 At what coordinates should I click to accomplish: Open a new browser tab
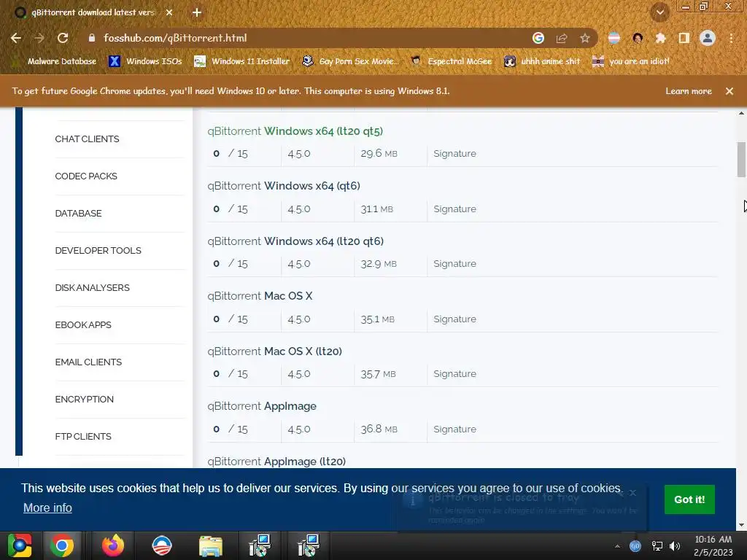coord(197,12)
